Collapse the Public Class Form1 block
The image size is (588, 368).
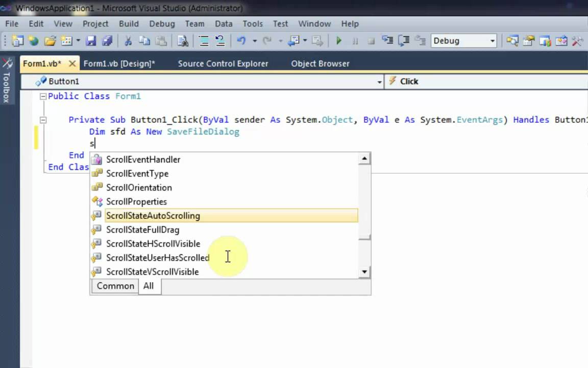click(x=43, y=97)
